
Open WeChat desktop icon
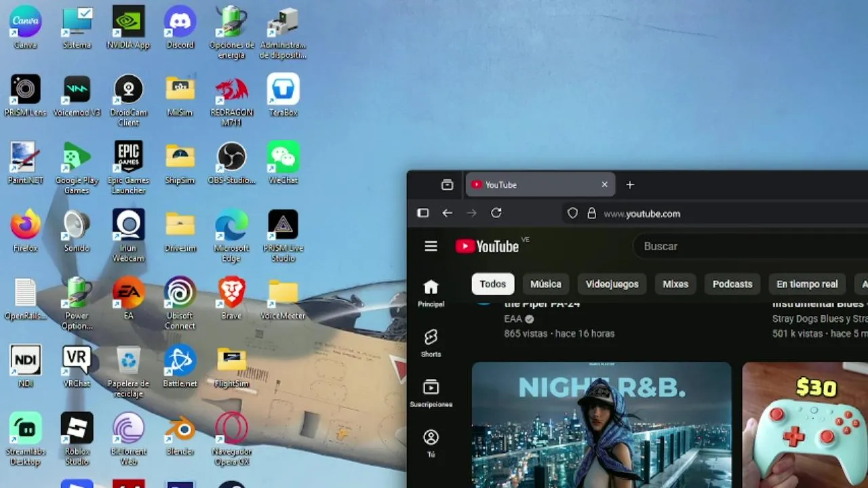(283, 163)
